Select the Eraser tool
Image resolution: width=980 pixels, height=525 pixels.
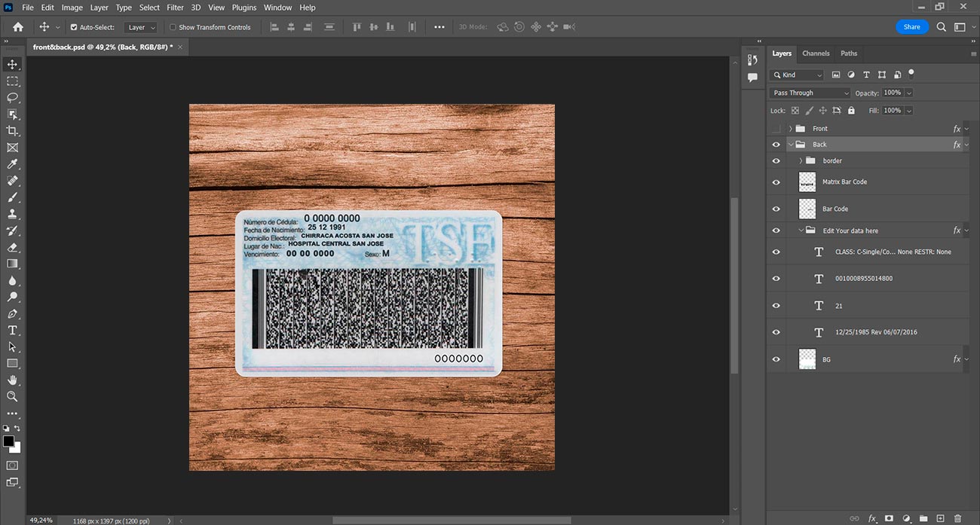pyautogui.click(x=12, y=247)
